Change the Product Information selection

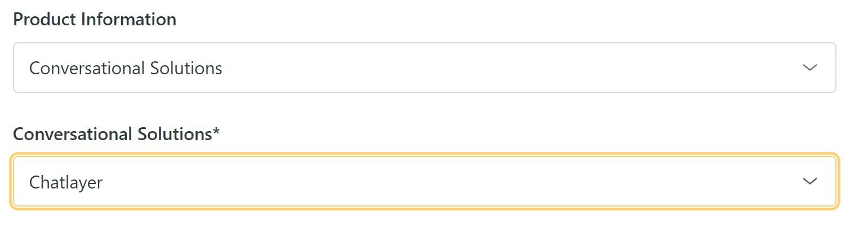point(424,68)
